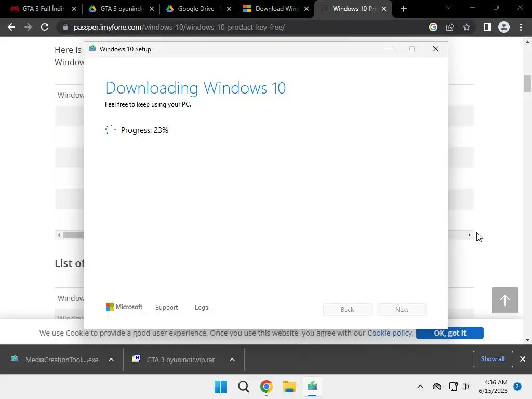Open the clock and date panel
Screen dimensions: 532x399
pos(493,387)
